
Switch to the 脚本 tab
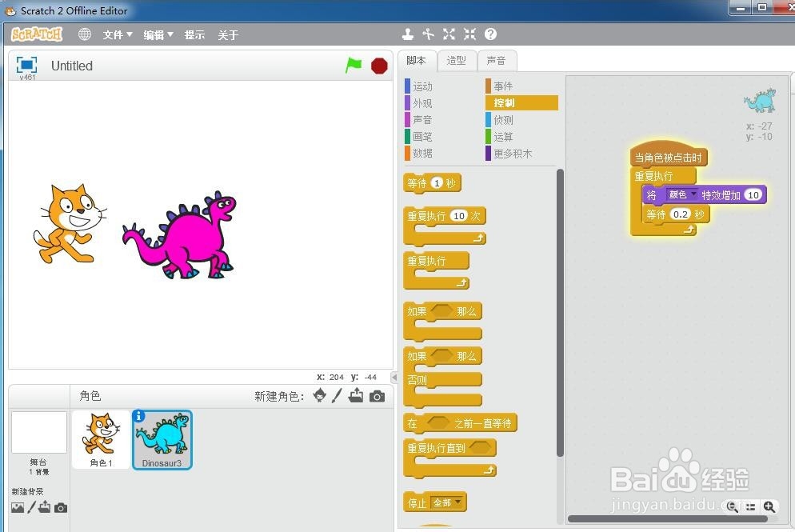(416, 60)
